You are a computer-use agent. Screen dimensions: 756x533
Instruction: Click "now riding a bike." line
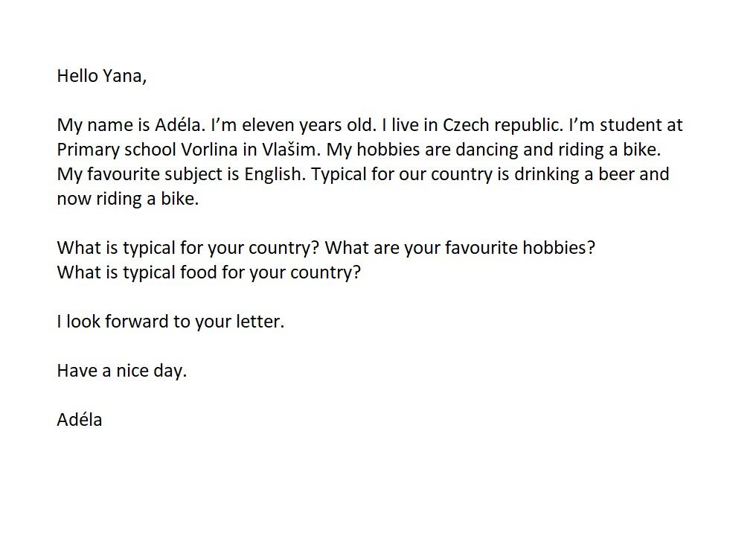pos(128,200)
